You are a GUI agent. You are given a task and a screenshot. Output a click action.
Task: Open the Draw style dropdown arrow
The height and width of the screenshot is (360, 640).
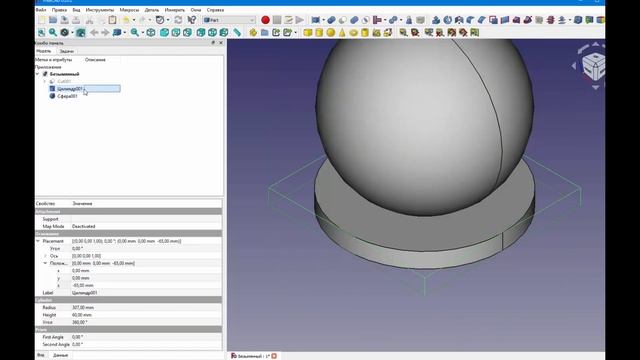pos(72,33)
